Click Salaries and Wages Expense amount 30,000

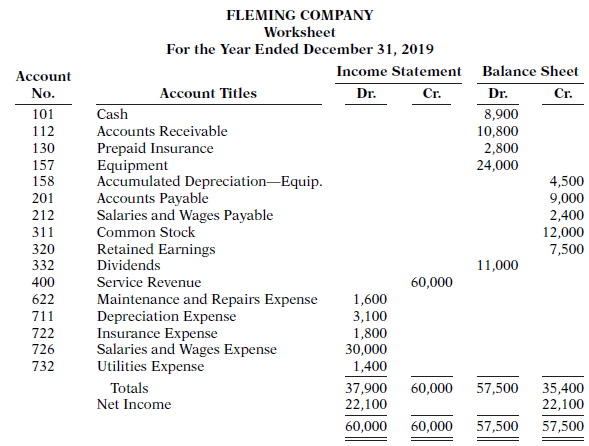tap(366, 349)
